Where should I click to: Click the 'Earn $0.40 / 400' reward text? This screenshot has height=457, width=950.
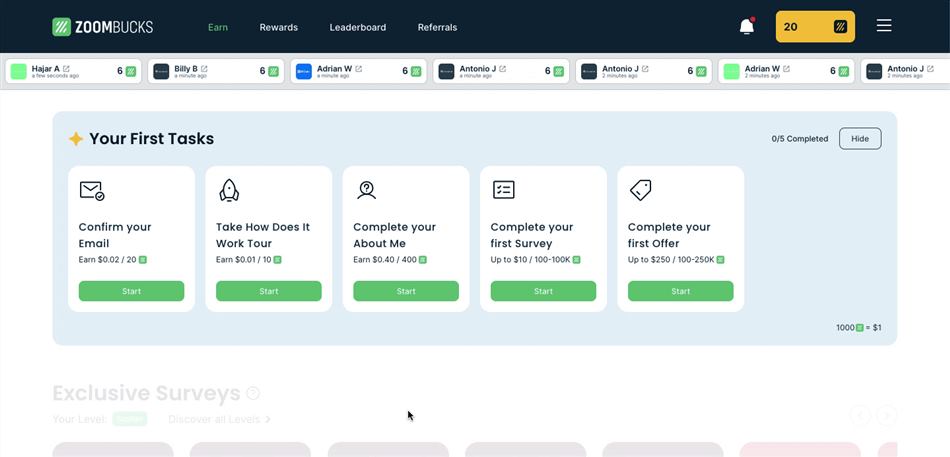[385, 259]
